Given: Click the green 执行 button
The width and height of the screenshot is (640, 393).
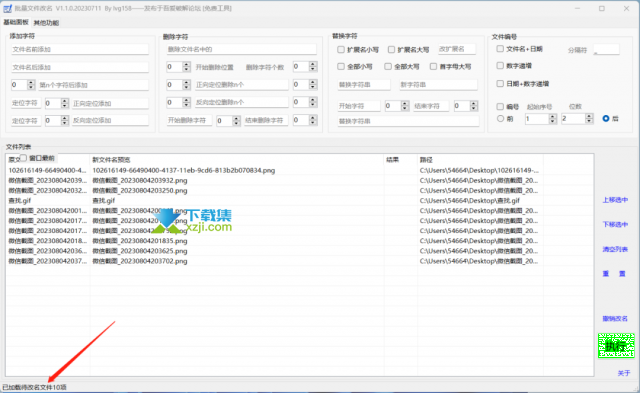Looking at the screenshot, I should click(616, 346).
